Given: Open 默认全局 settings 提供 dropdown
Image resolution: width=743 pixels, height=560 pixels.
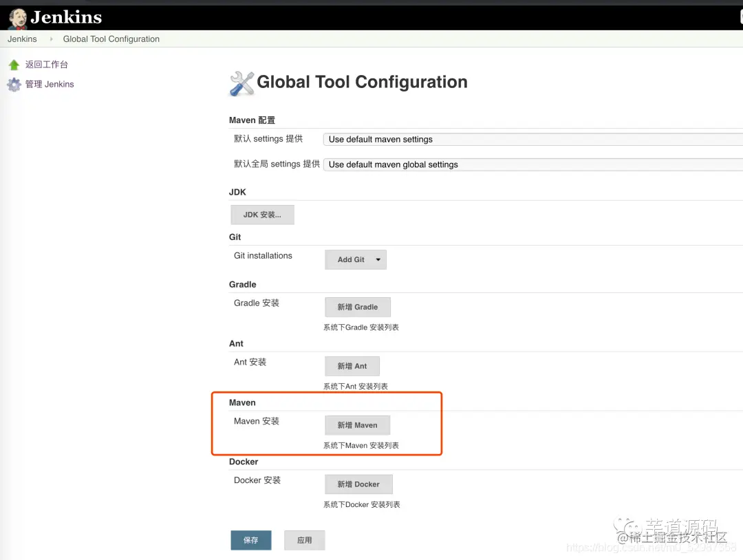Looking at the screenshot, I should [533, 164].
